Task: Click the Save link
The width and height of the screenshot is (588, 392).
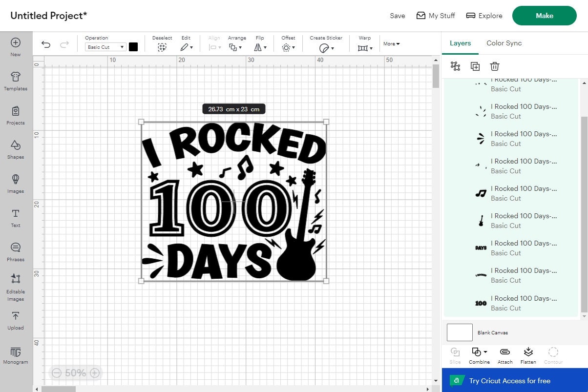Action: (397, 16)
